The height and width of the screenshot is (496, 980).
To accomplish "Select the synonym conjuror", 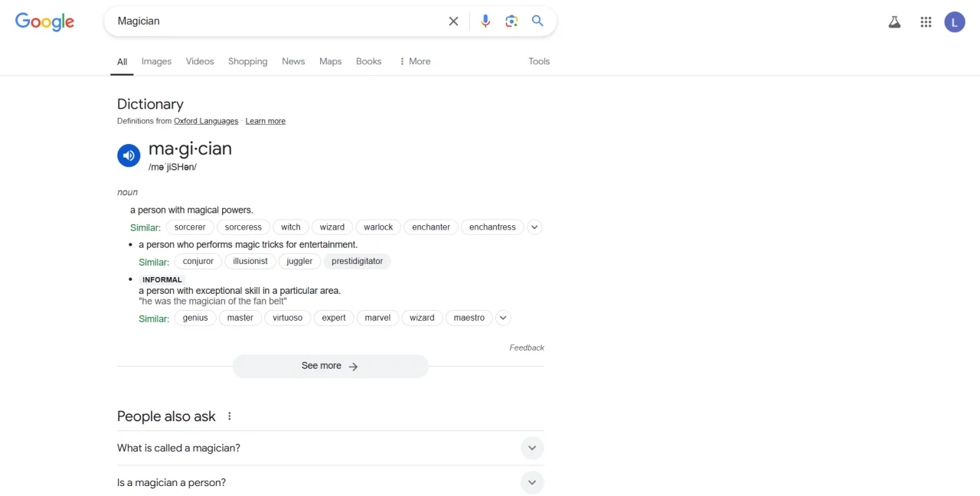I will [198, 261].
